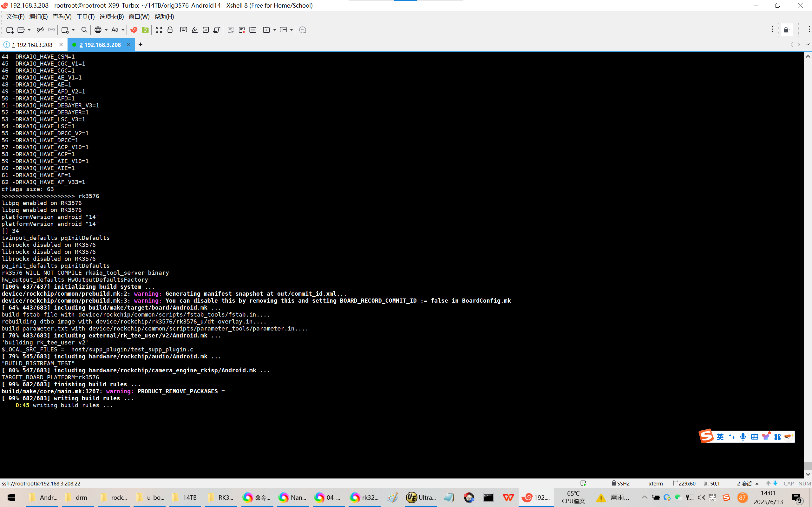
Task: Close the active second session tab
Action: (128, 45)
